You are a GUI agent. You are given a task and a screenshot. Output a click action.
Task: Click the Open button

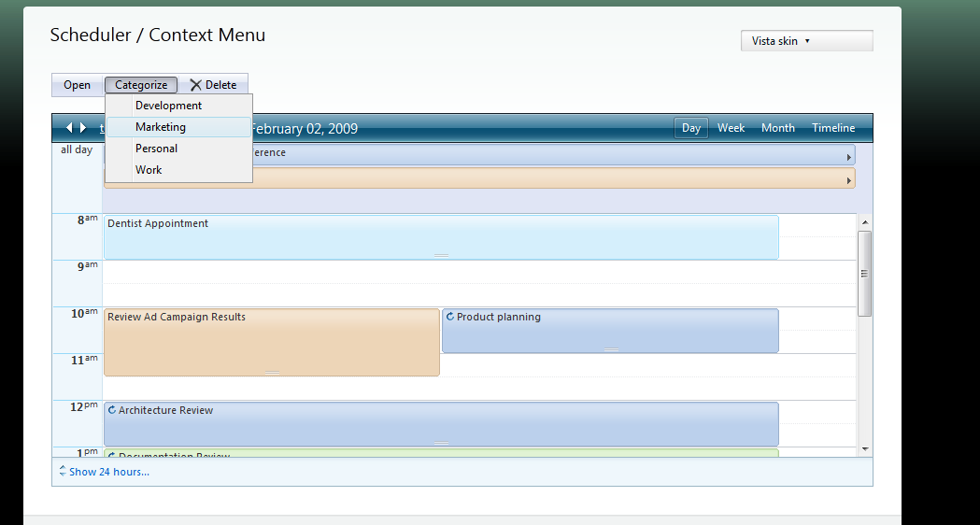coord(77,85)
